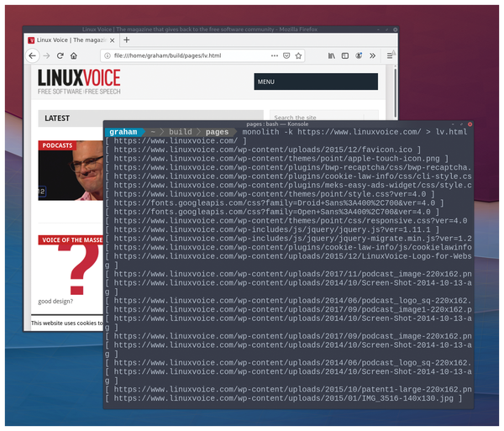Click FREE SOFTWARE FREE SPEECH tagline

pyautogui.click(x=79, y=92)
